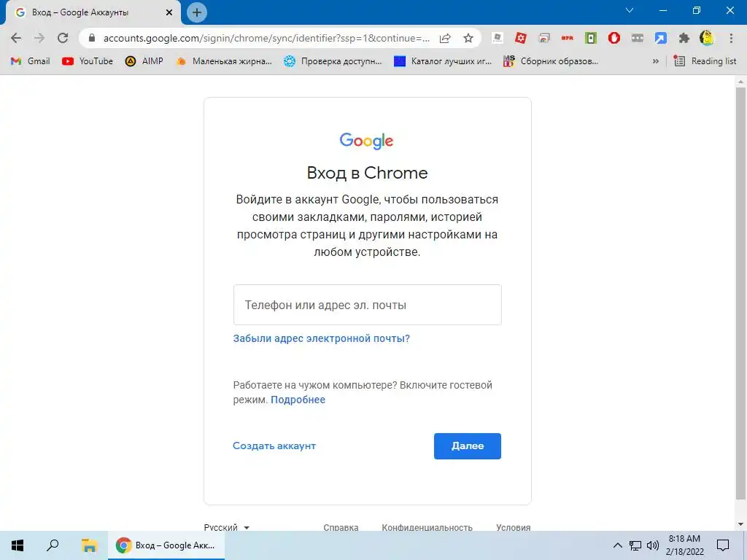The image size is (747, 560).
Task: Click the gray three-dots extension icon
Action: [x=638, y=38]
